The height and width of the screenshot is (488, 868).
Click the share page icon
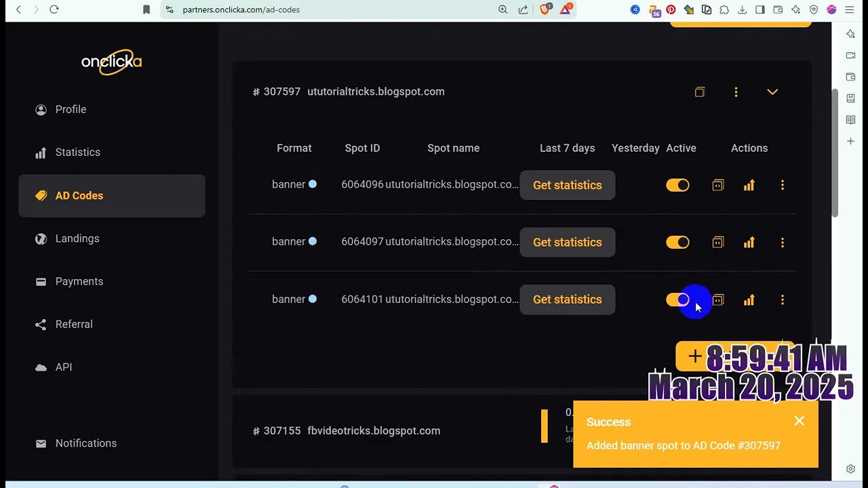pyautogui.click(x=523, y=9)
